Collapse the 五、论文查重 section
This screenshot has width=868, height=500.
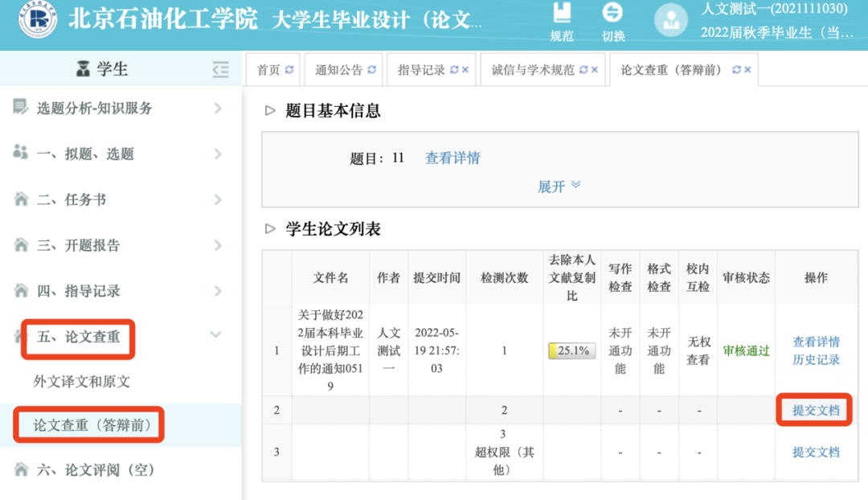point(215,335)
